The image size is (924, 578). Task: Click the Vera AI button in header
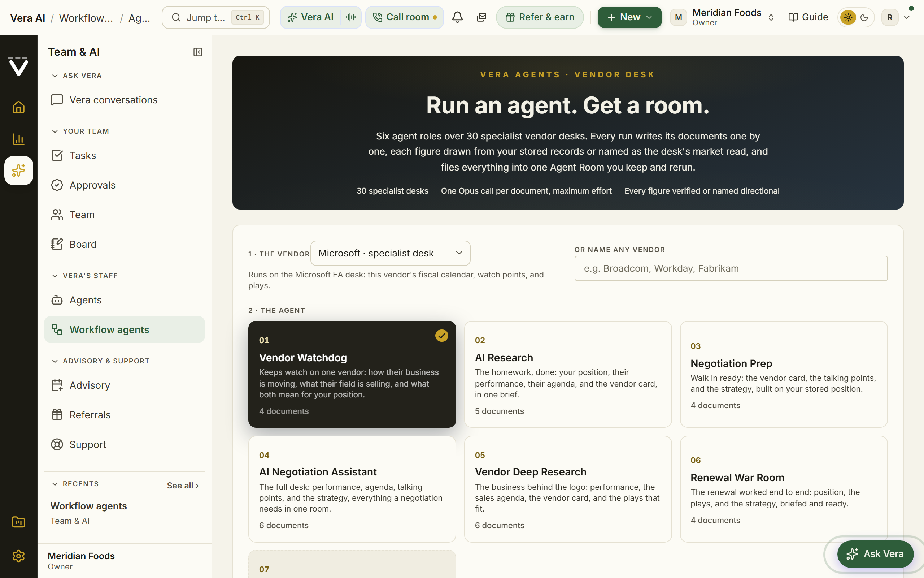311,17
